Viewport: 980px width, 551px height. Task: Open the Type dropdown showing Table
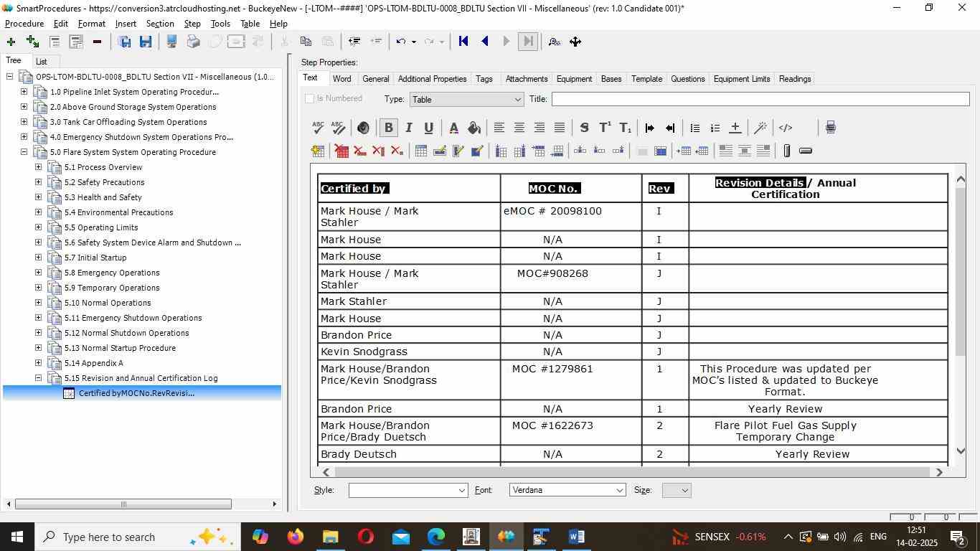coord(467,100)
